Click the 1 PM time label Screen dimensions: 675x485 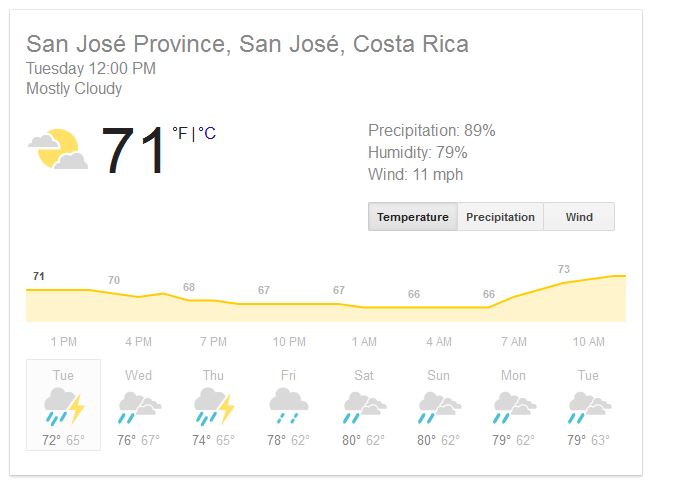tap(63, 342)
